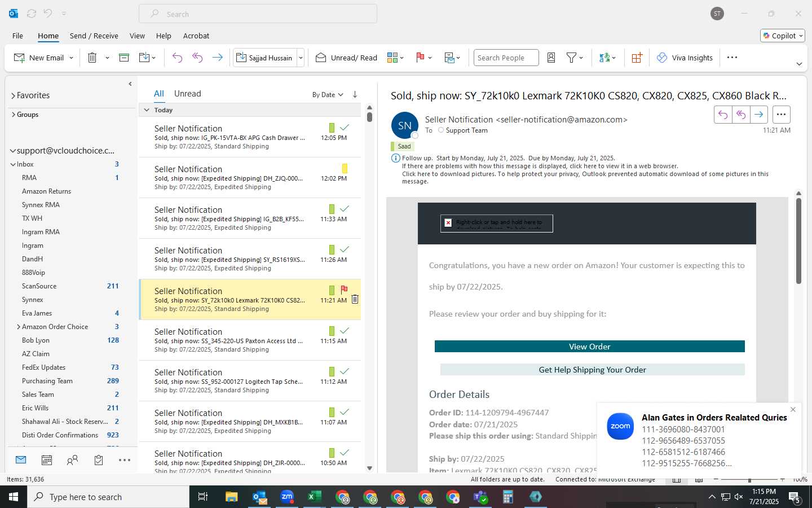Click the New Email envelope icon
Image resolution: width=812 pixels, height=508 pixels.
click(x=19, y=58)
